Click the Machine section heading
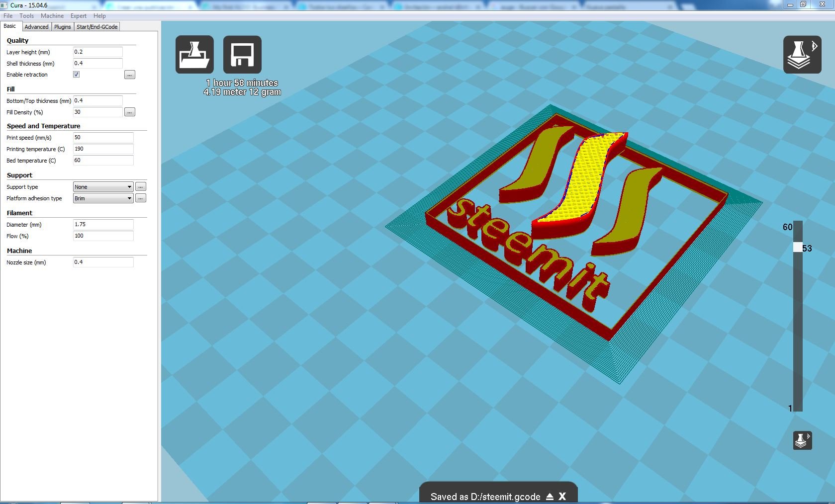Viewport: 835px width, 504px height. click(19, 251)
